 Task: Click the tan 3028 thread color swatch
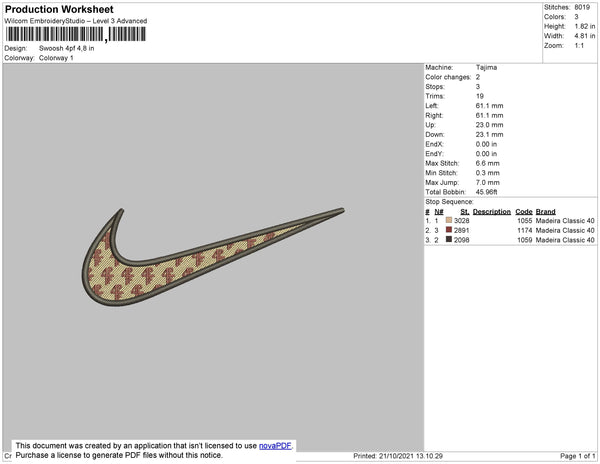pos(449,220)
